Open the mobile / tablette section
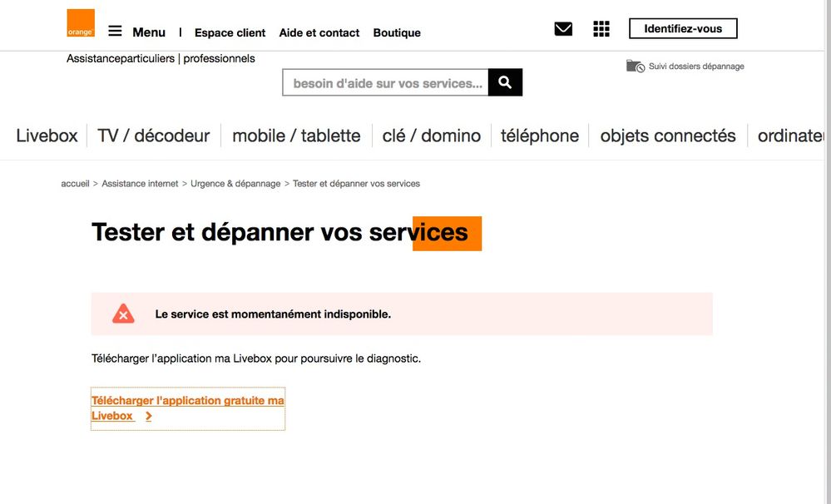 (296, 136)
